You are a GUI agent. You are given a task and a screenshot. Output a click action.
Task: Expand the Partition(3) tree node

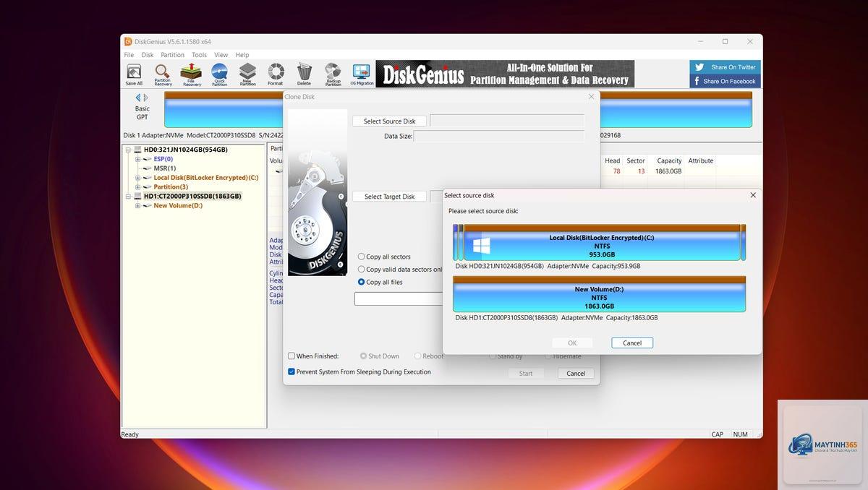137,187
